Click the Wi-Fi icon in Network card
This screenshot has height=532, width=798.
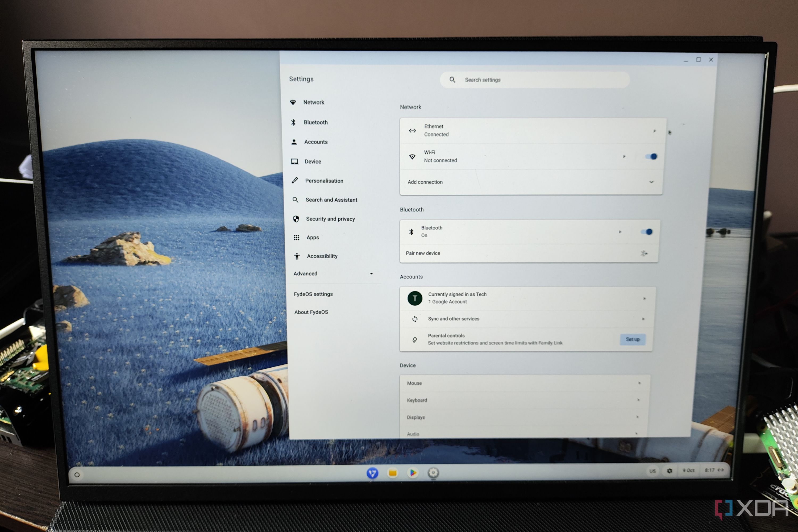pyautogui.click(x=412, y=157)
